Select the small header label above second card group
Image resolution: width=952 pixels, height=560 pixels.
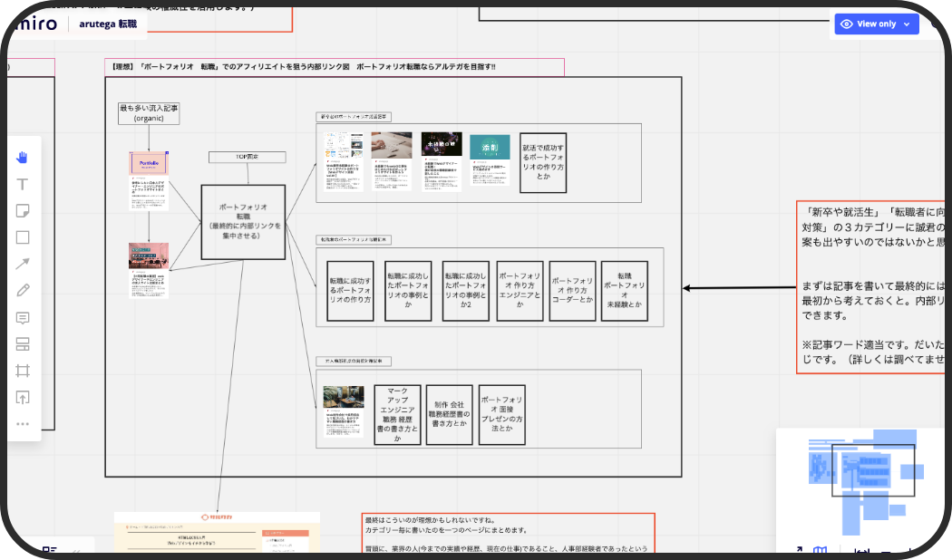pyautogui.click(x=354, y=239)
